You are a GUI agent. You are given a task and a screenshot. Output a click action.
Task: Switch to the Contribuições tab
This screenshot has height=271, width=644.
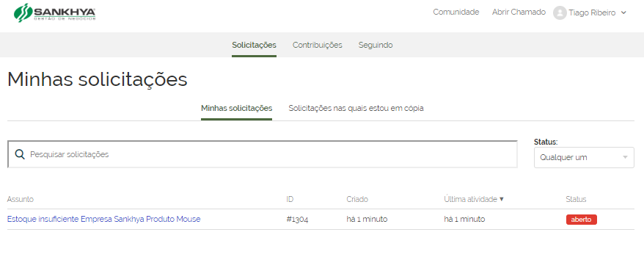pos(317,45)
